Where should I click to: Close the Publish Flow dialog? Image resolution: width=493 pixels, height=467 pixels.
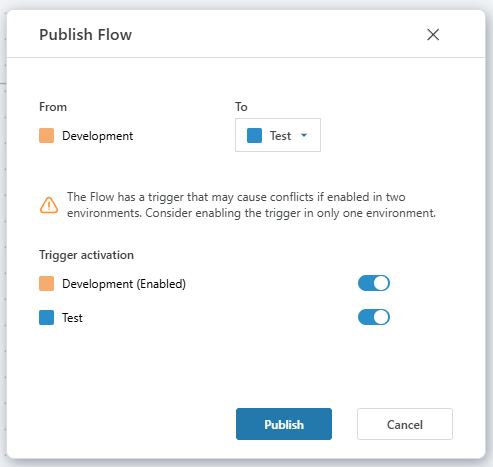(433, 34)
